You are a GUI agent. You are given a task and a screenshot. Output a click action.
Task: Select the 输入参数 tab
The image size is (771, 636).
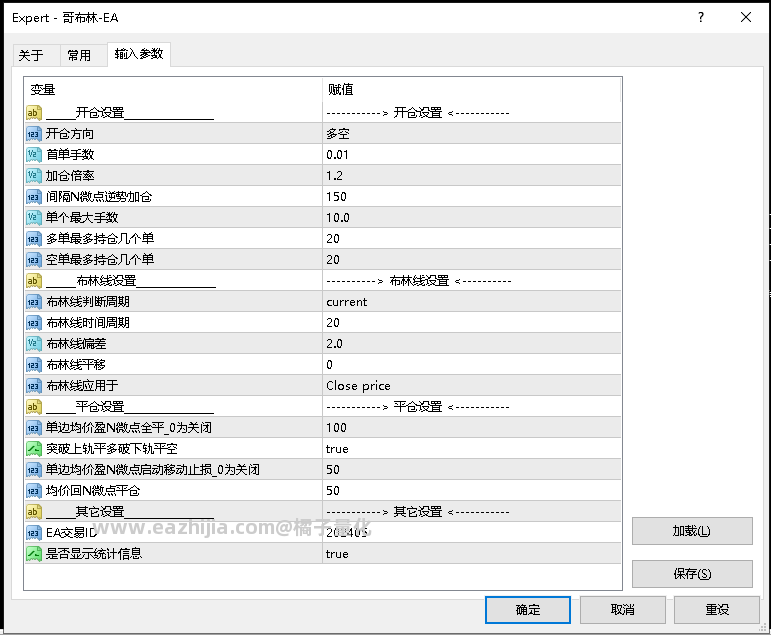[x=139, y=54]
